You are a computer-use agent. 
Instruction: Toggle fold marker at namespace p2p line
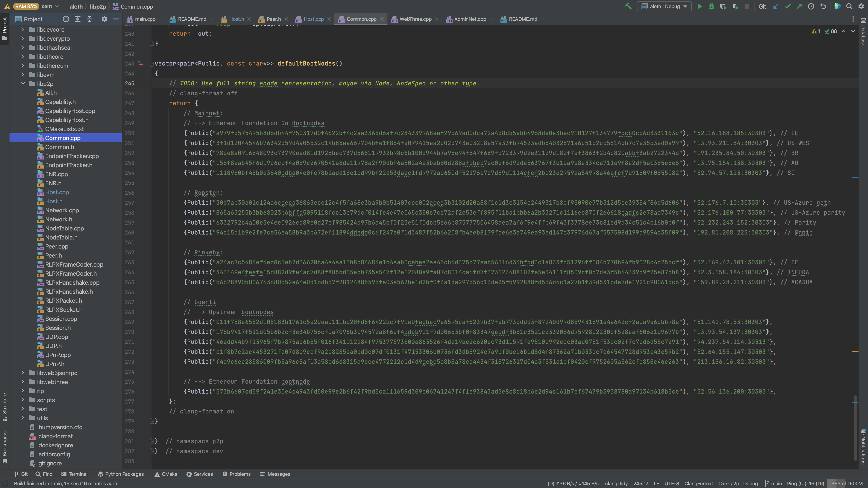[x=152, y=441]
